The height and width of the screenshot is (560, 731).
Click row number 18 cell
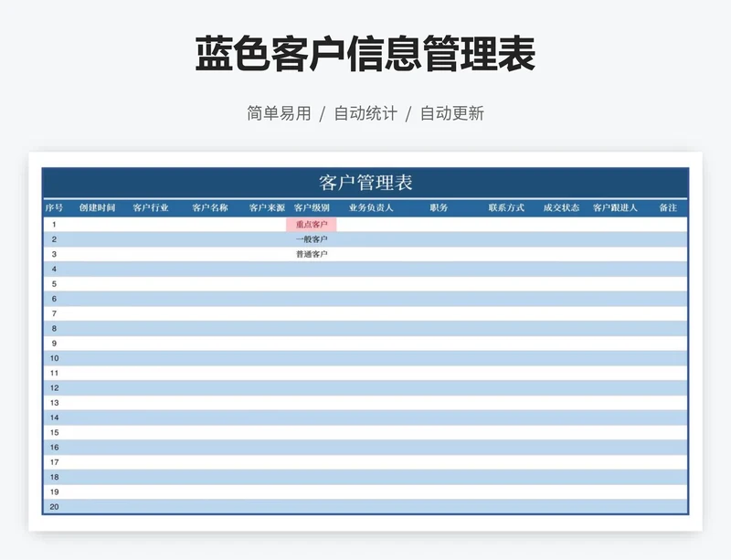click(x=54, y=477)
